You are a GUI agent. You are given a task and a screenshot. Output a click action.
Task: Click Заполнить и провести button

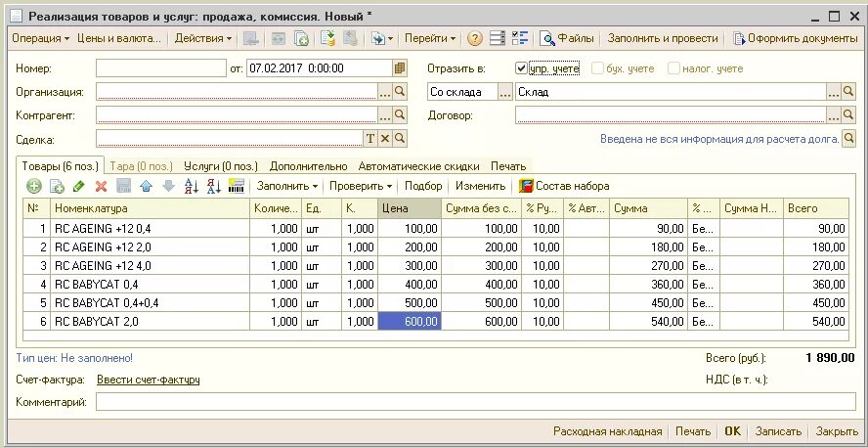663,38
